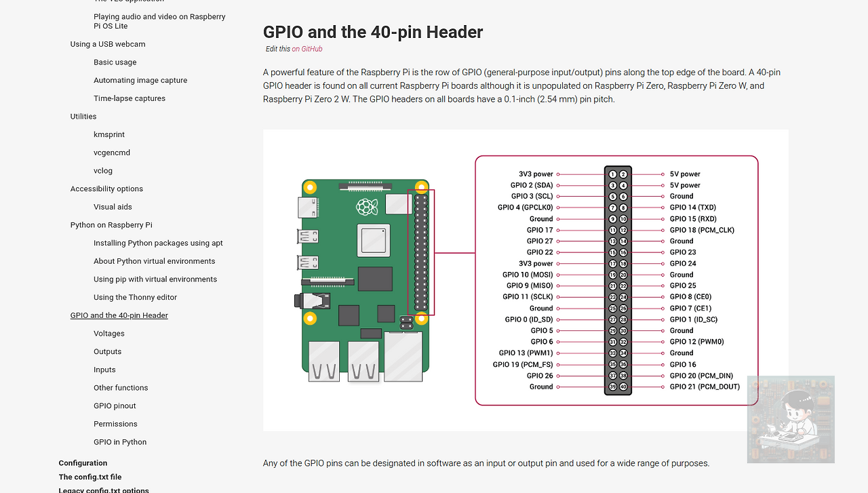868x493 pixels.
Task: Expand the Configuration section
Action: tap(83, 462)
